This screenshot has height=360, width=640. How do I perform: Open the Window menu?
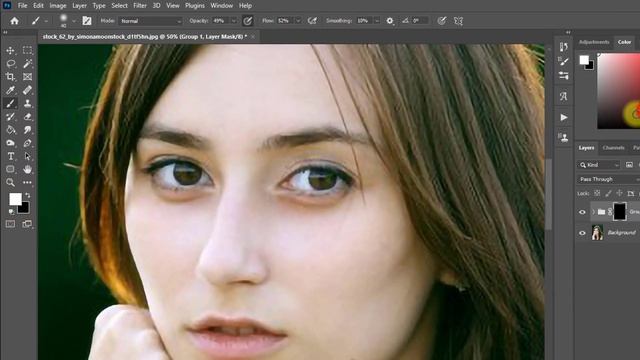(x=222, y=6)
